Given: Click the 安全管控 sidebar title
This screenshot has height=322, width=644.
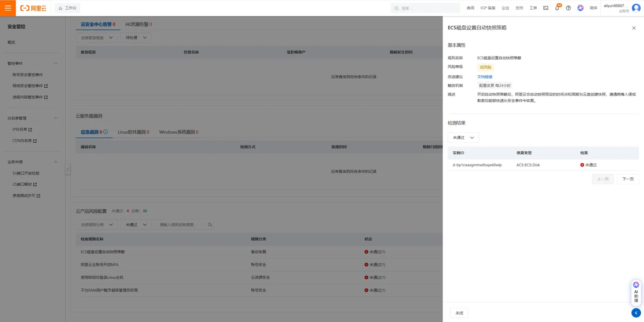Looking at the screenshot, I should pyautogui.click(x=17, y=27).
